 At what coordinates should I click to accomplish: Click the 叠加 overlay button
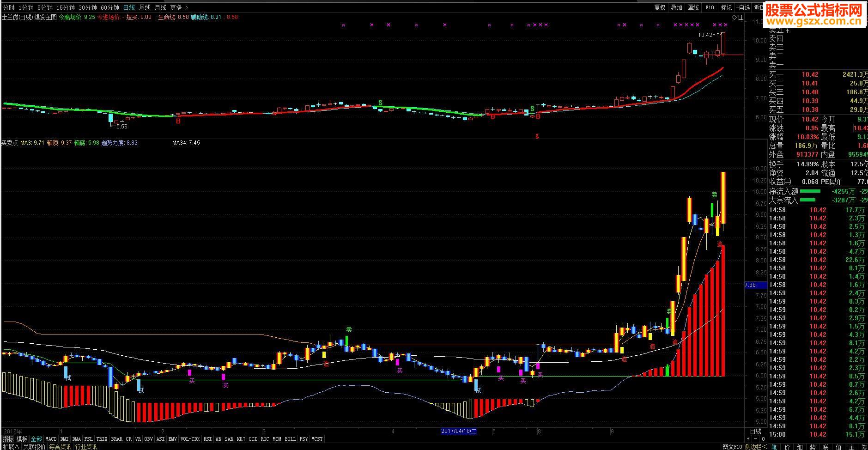[676, 7]
